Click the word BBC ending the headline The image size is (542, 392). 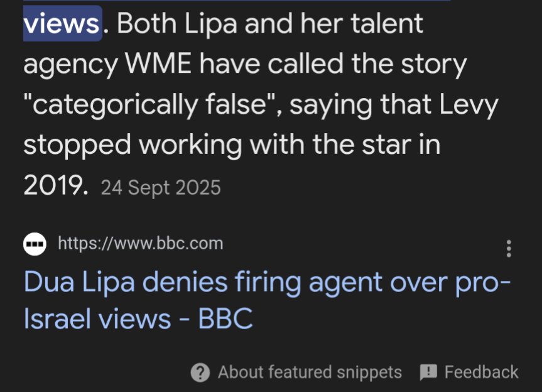pos(225,318)
